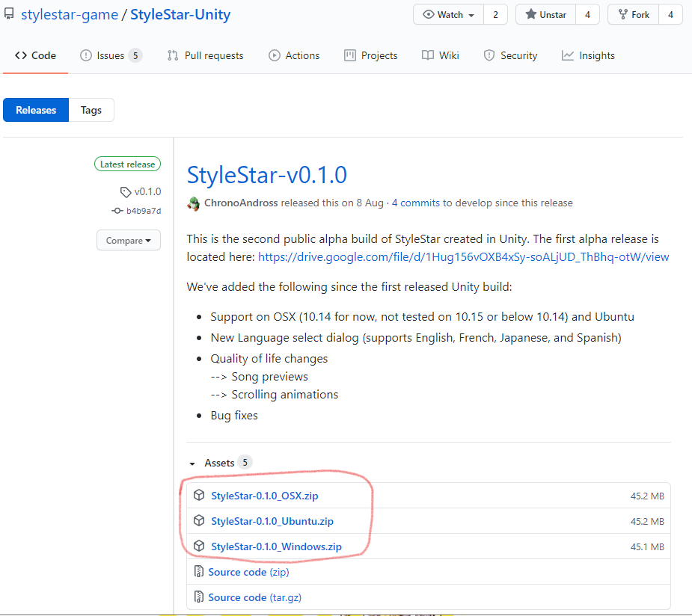Click the commit icon beside b4b9a7d

[x=117, y=211]
